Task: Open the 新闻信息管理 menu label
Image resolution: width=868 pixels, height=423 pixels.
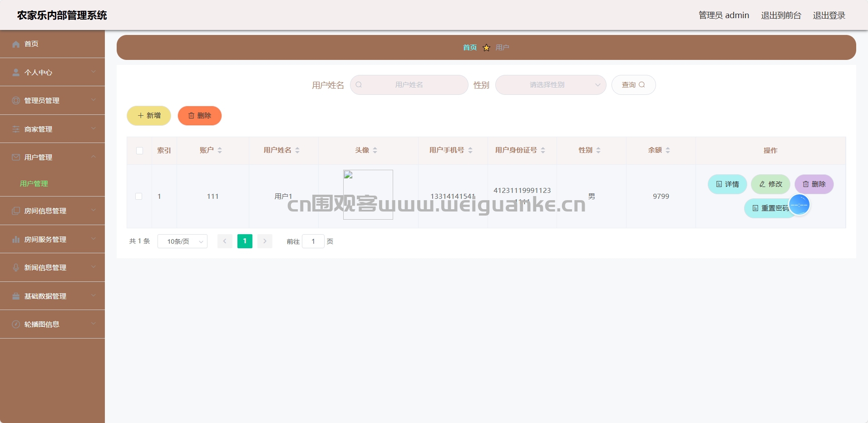Action: pos(45,268)
